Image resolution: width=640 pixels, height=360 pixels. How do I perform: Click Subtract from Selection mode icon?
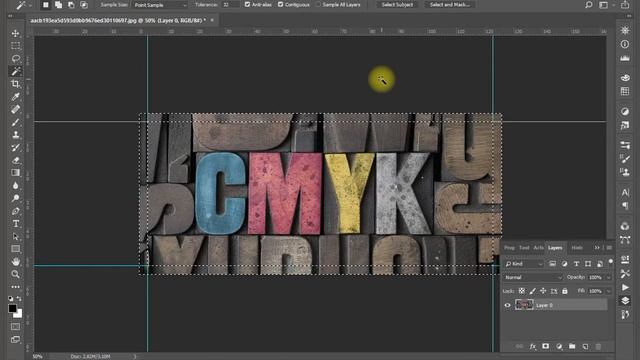coord(71,5)
